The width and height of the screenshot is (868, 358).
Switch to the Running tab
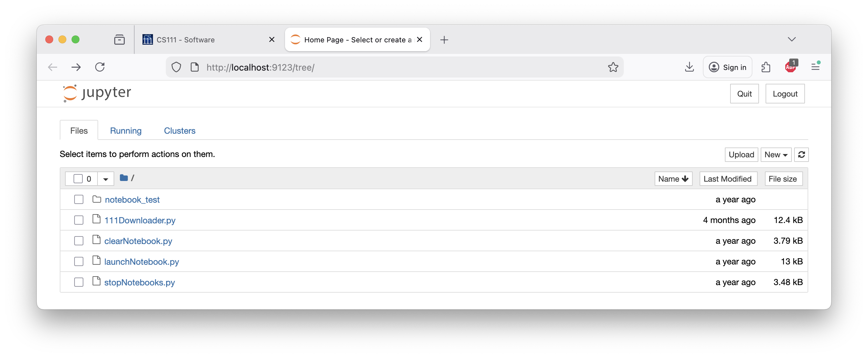[x=125, y=130]
